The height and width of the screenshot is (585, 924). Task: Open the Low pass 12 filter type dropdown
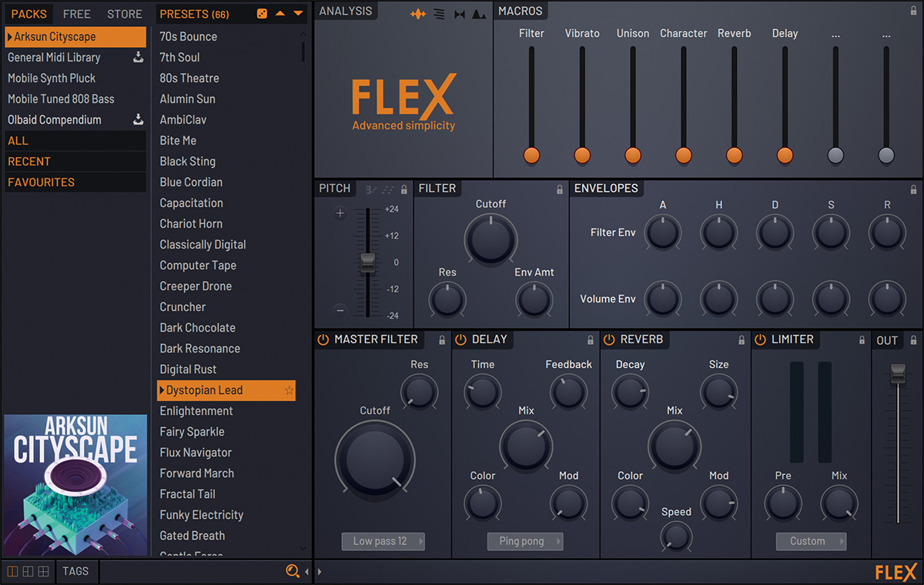383,541
